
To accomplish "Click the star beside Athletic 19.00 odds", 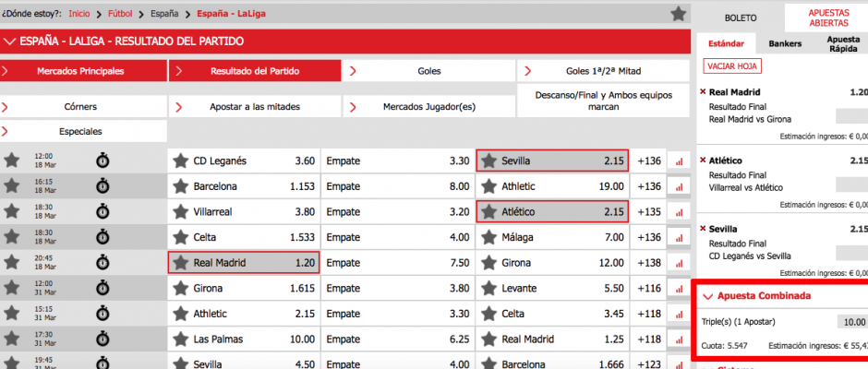I will pos(488,186).
